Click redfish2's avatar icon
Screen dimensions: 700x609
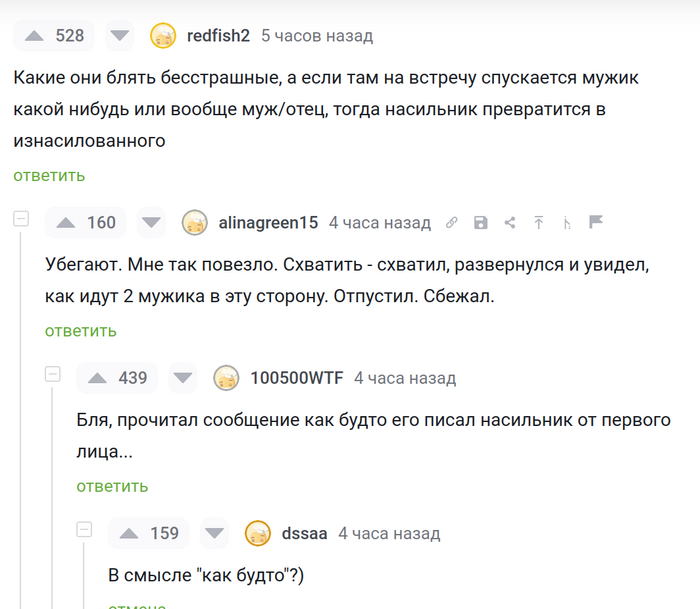(x=163, y=36)
